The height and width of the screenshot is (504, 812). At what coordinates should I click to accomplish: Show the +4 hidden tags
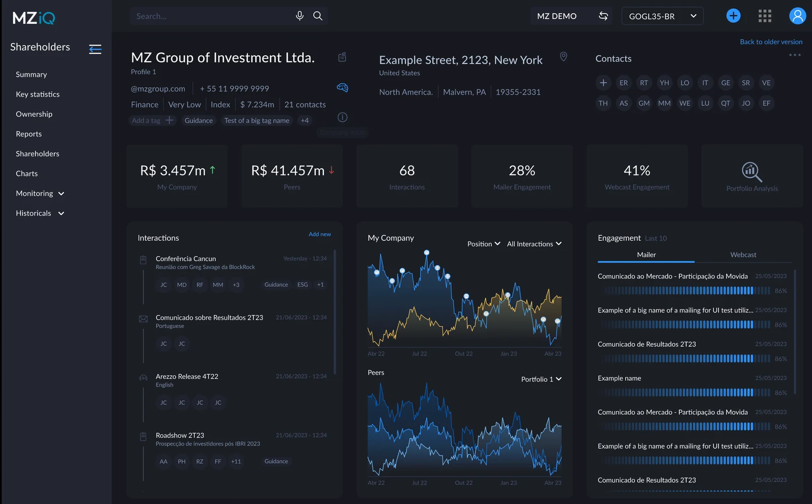pos(304,120)
